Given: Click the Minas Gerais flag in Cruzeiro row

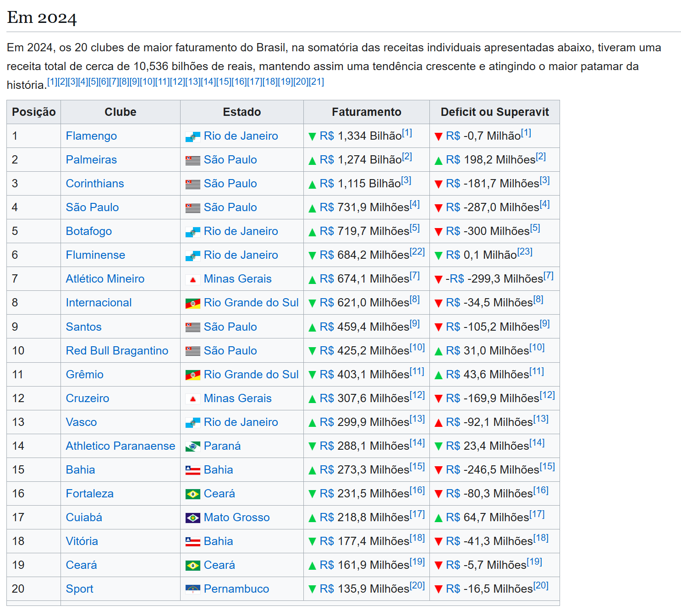Looking at the screenshot, I should tap(192, 399).
